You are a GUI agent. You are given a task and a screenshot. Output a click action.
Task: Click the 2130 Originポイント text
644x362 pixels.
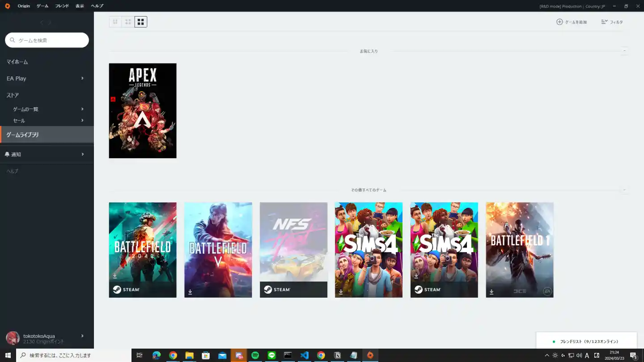43,342
